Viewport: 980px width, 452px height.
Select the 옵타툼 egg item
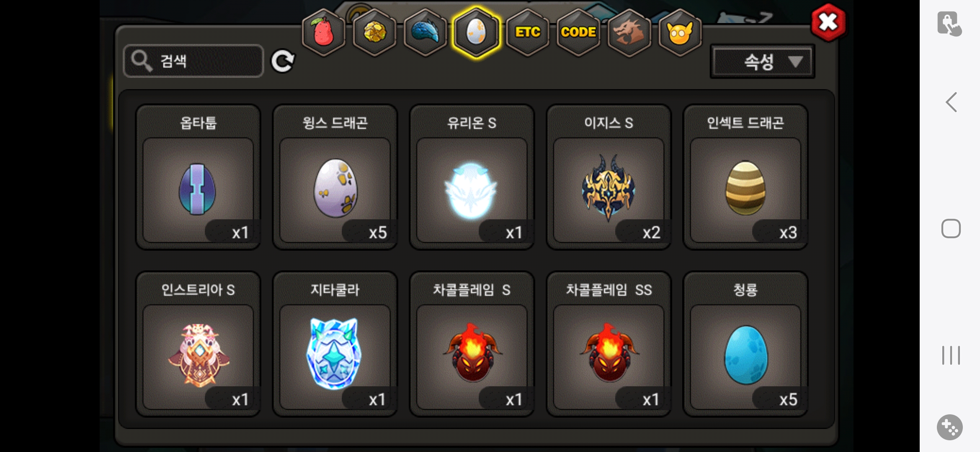pos(198,177)
